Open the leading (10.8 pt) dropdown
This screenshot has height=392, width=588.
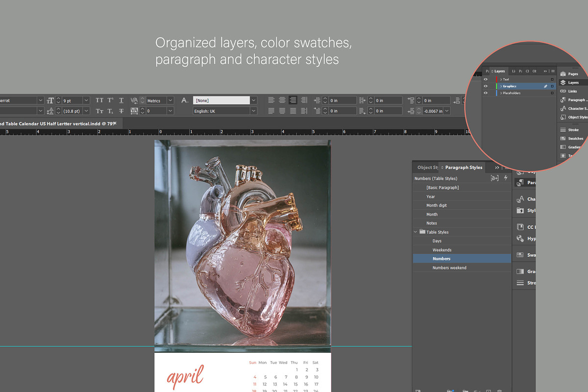click(86, 111)
